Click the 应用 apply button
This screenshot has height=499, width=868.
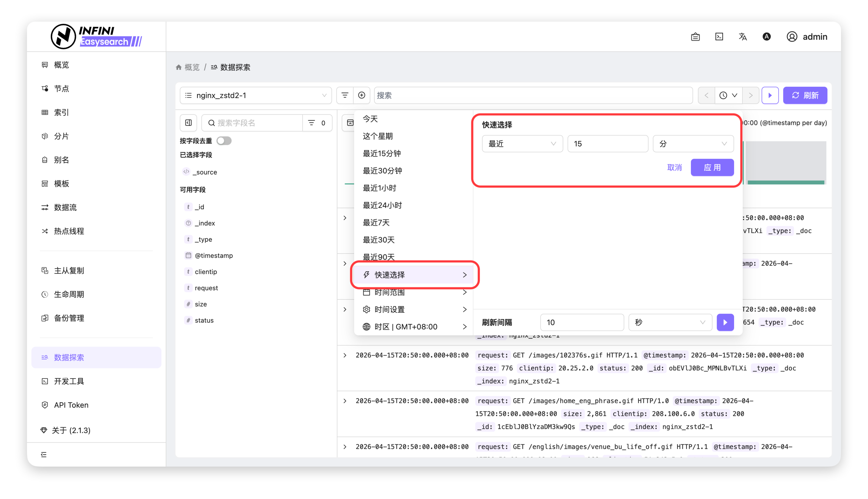pyautogui.click(x=712, y=167)
